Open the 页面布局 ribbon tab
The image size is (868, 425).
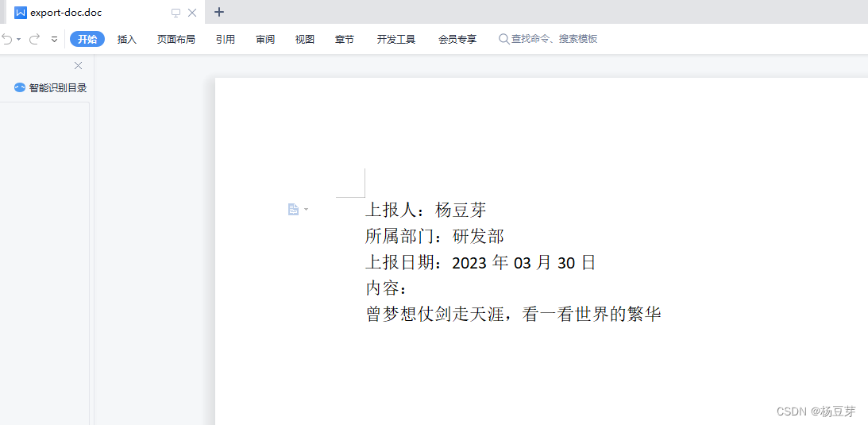point(176,39)
